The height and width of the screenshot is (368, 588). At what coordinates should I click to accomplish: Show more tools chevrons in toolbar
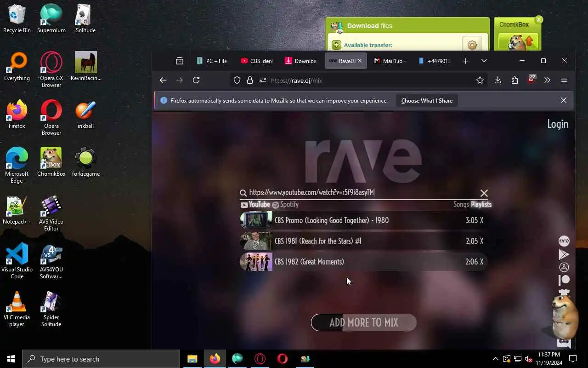point(547,80)
